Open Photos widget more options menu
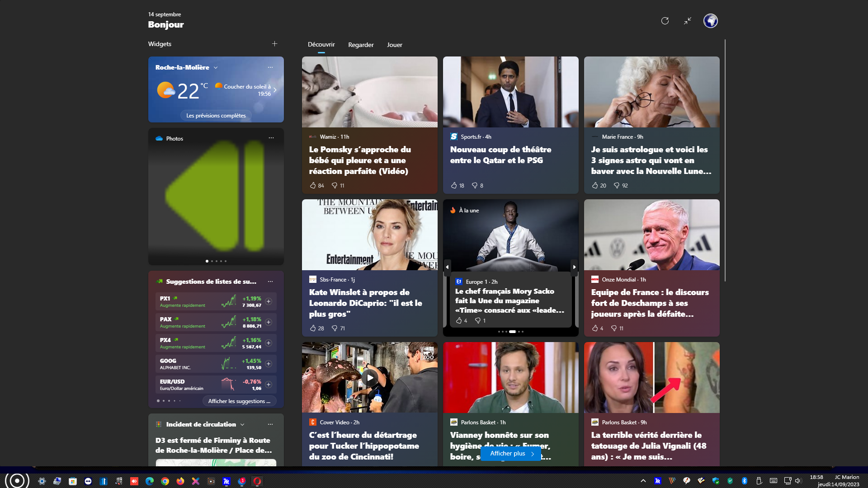 pyautogui.click(x=271, y=138)
